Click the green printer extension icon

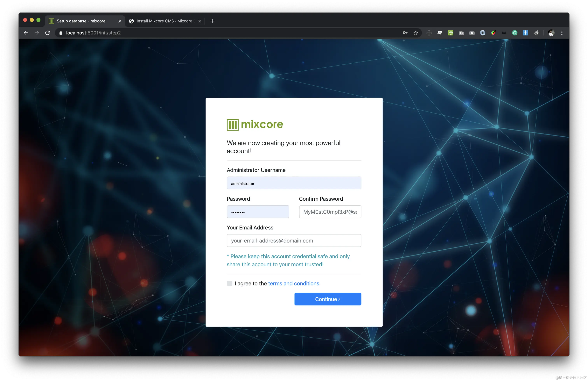(450, 33)
